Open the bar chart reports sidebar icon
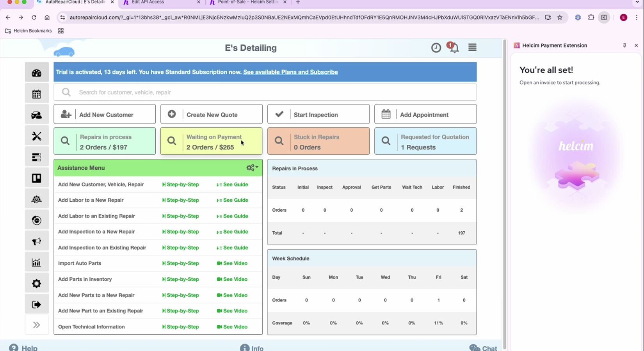The height and width of the screenshot is (351, 644). [37, 262]
